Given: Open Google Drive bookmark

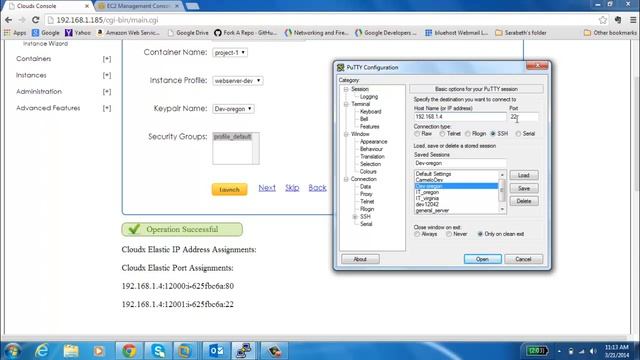Looking at the screenshot, I should [x=188, y=33].
